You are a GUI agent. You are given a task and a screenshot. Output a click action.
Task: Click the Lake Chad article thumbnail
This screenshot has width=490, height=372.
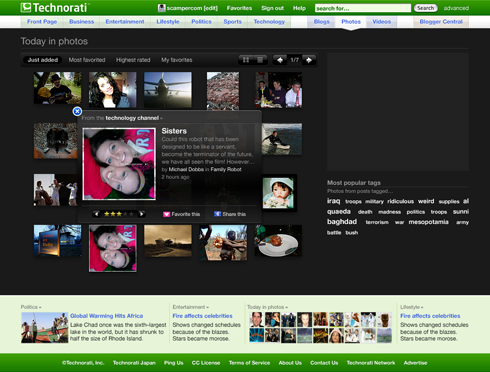[x=45, y=328]
